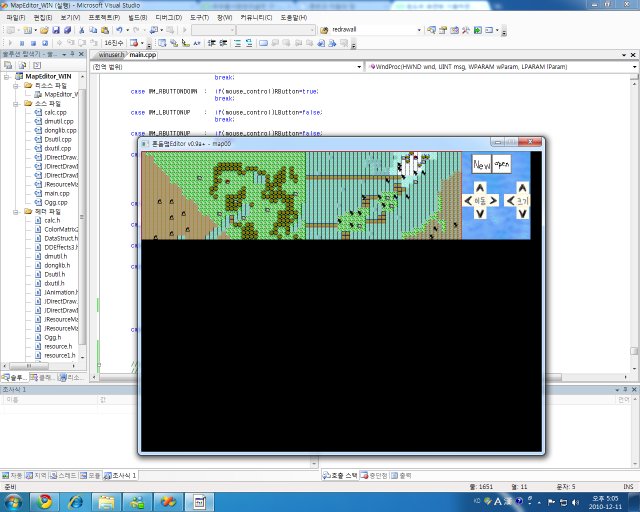Click the right arrow of 이동 pad

pyautogui.click(x=493, y=200)
